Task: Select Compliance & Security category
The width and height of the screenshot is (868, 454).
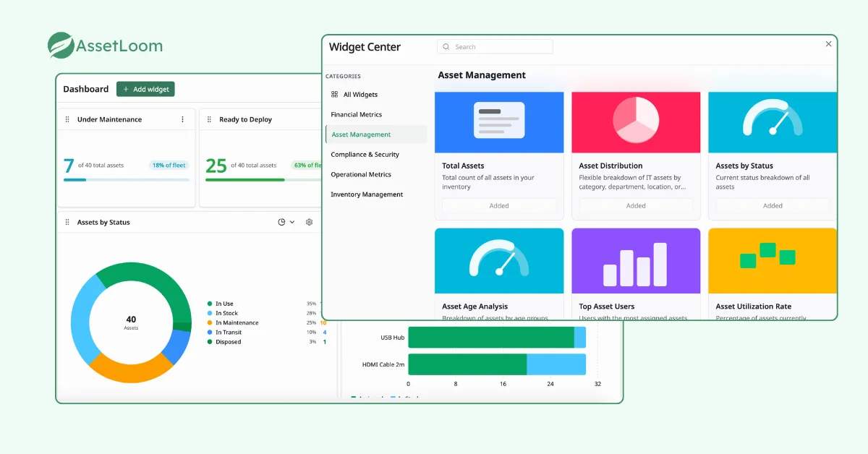Action: click(x=375, y=154)
